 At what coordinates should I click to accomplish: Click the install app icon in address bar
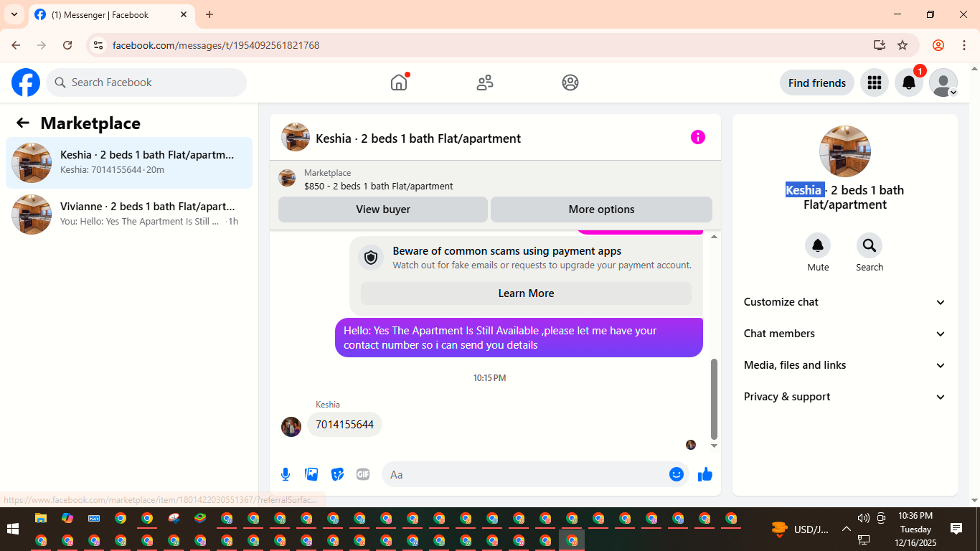[880, 45]
